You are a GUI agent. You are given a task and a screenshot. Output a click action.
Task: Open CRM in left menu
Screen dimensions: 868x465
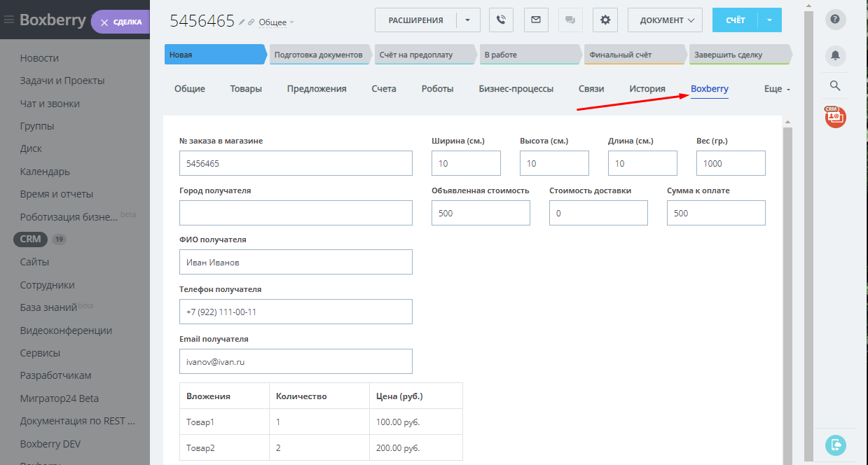30,239
